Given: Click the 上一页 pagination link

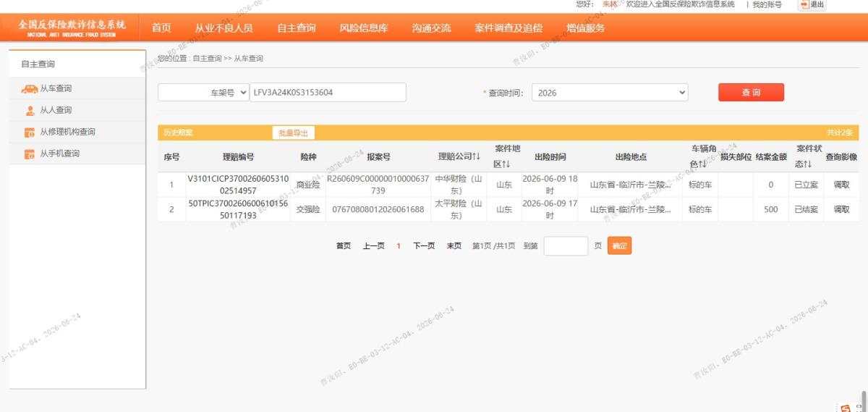Looking at the screenshot, I should point(373,246).
